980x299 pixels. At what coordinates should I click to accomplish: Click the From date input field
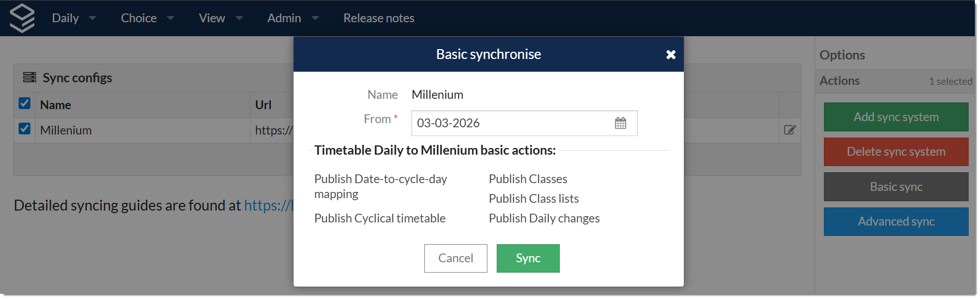tap(524, 123)
